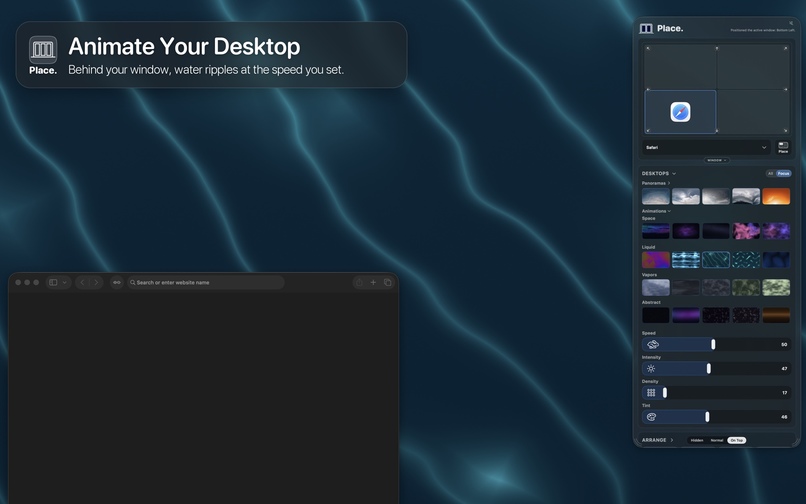Set arrange mode to Normal
This screenshot has width=806, height=504.
click(x=717, y=440)
